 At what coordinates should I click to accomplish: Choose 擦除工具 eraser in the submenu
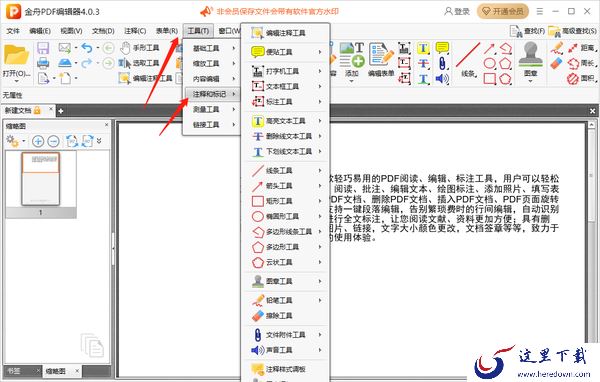click(285, 316)
